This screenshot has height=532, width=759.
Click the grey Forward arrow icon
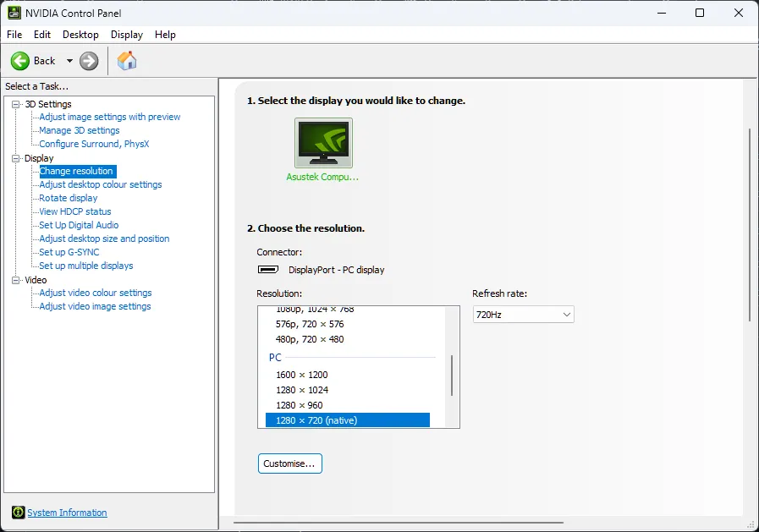(89, 61)
